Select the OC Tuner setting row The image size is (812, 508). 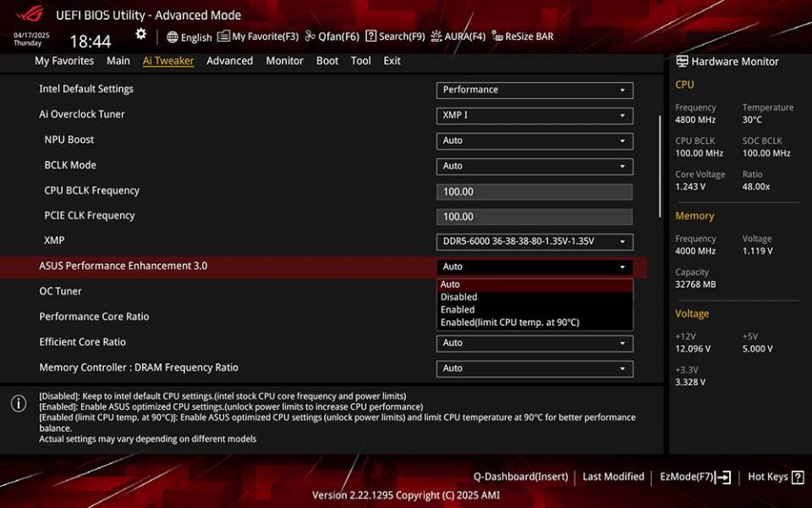pyautogui.click(x=323, y=291)
